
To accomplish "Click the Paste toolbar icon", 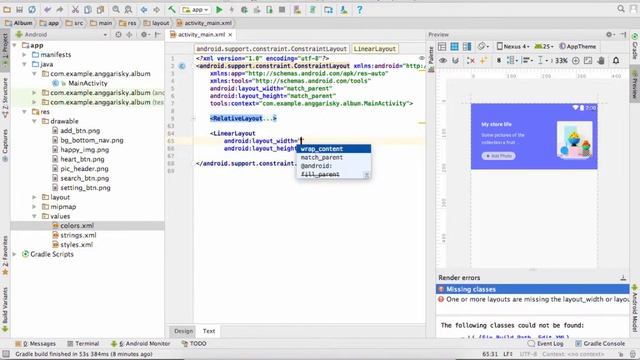I will coord(100,9).
